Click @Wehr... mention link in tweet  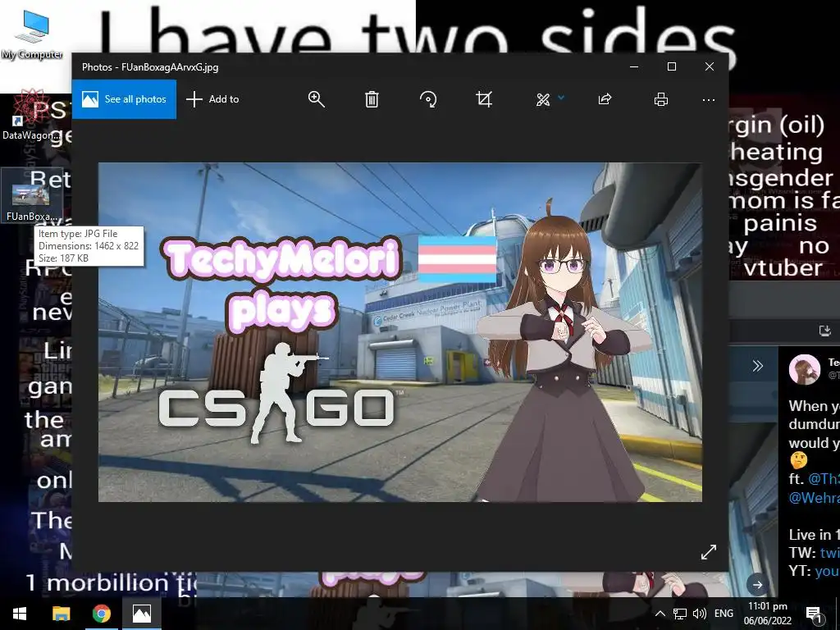(814, 498)
